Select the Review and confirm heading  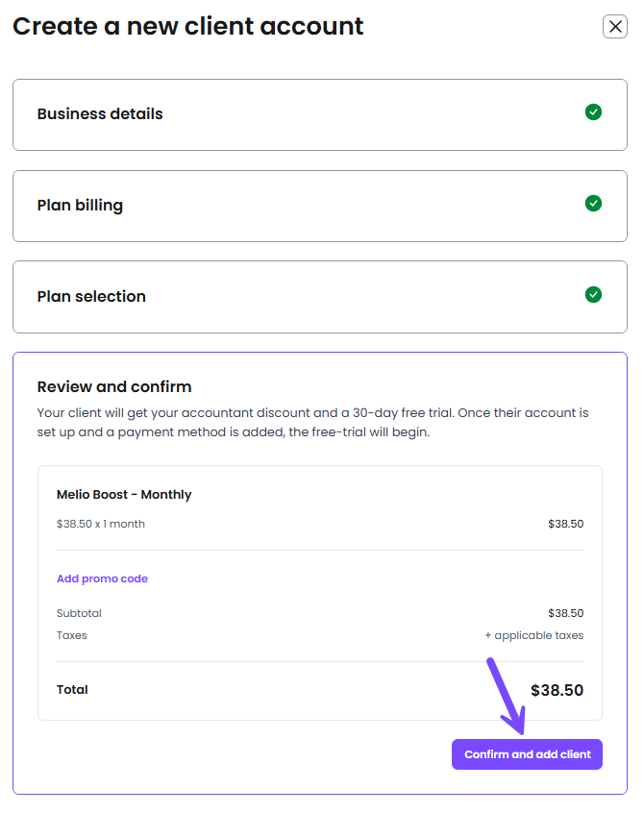[x=114, y=387]
